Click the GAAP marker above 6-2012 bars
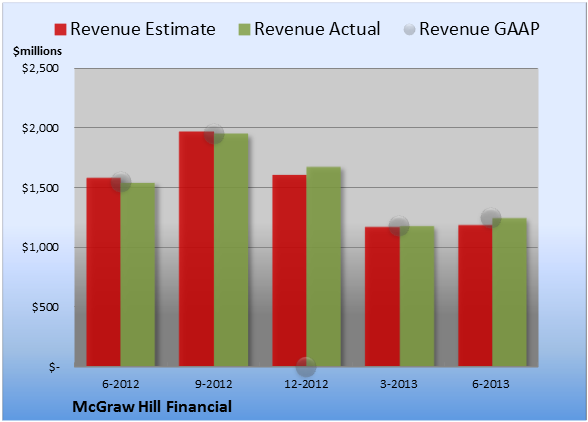The height and width of the screenshot is (422, 588). pos(121,182)
